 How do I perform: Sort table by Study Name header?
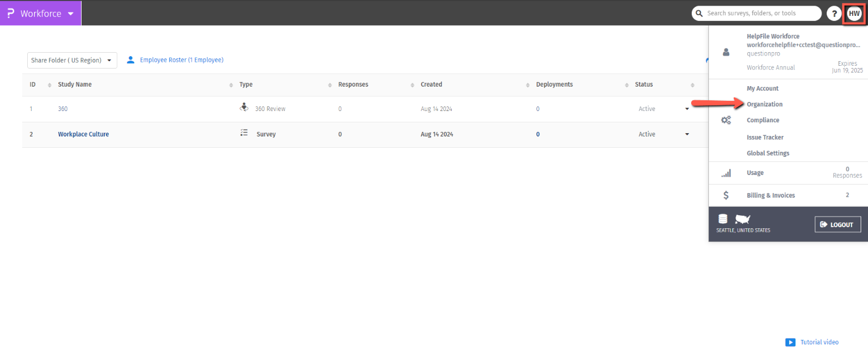point(75,84)
